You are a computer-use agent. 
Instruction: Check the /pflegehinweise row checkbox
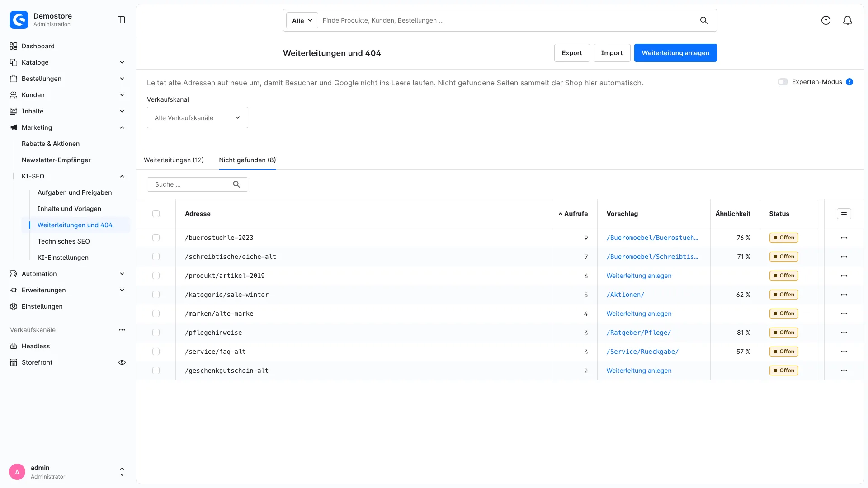pos(156,333)
